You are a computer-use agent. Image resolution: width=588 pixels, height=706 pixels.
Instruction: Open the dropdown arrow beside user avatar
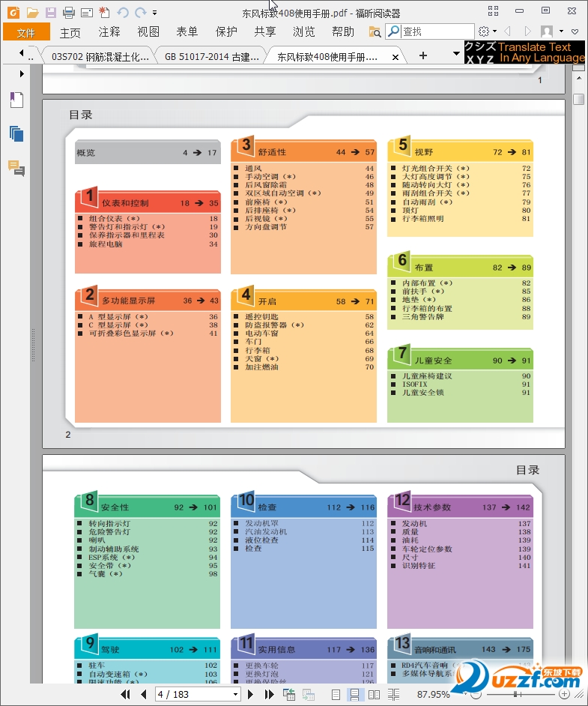[561, 31]
